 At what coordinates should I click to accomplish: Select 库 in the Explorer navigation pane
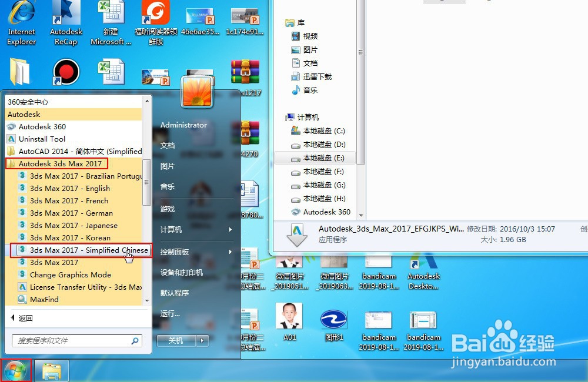point(295,23)
